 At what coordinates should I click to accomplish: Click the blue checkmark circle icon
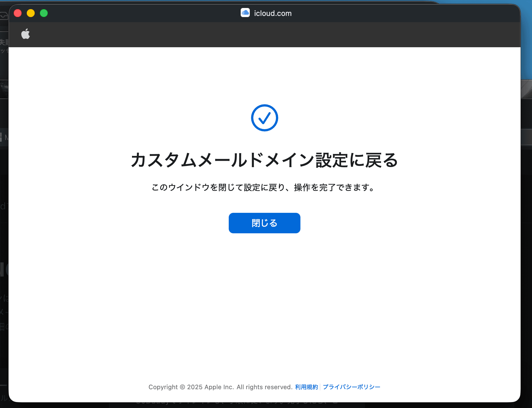[264, 118]
